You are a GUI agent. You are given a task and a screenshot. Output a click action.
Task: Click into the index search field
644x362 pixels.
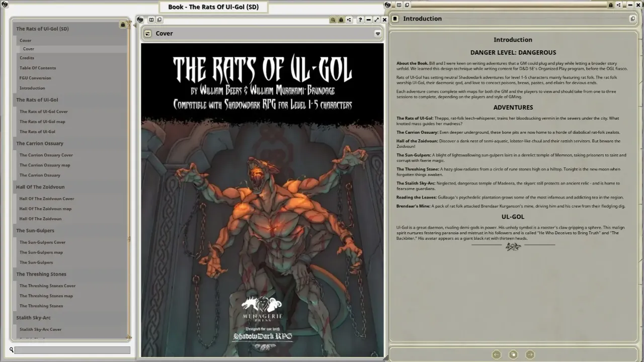coord(72,350)
